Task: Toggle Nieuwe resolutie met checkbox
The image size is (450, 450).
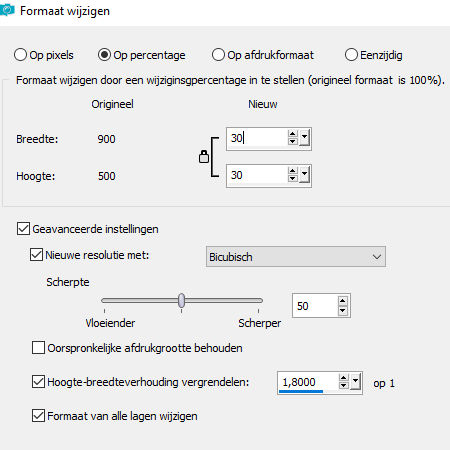Action: 36,255
